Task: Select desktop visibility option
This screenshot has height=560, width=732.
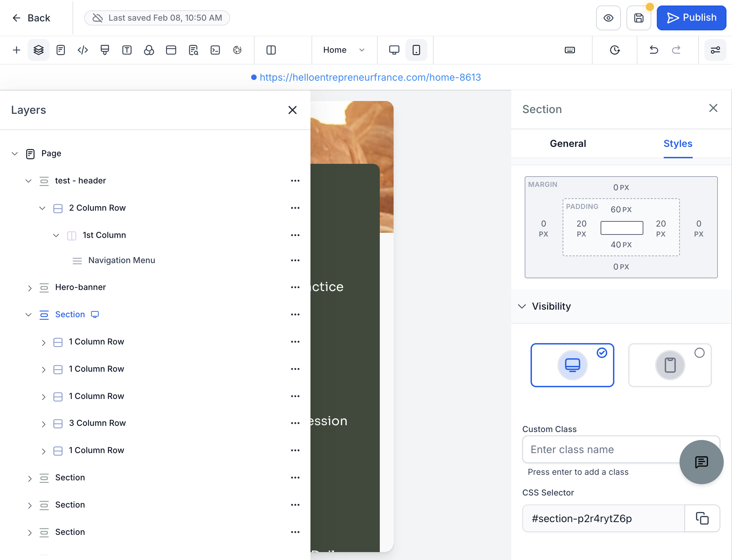Action: pos(572,365)
